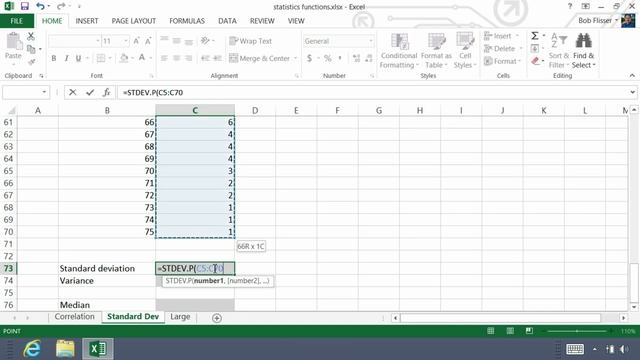This screenshot has width=640, height=360.
Task: Toggle bold formatting
Action: pos(54,58)
